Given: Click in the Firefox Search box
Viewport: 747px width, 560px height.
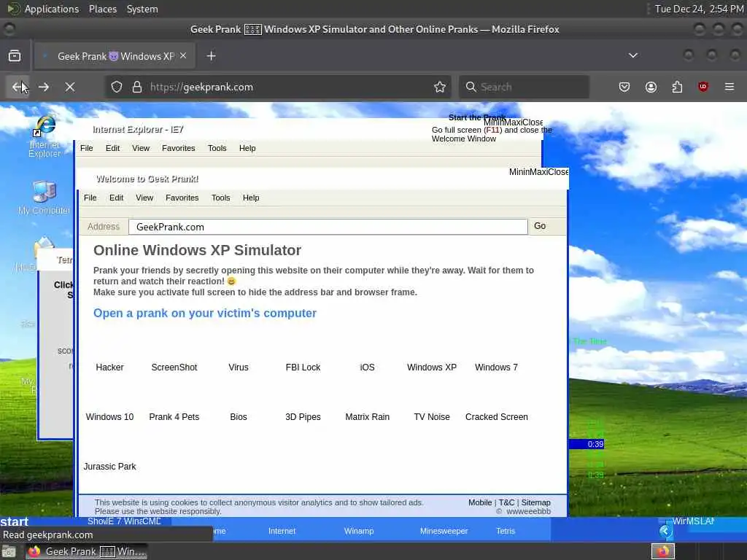Looking at the screenshot, I should point(524,87).
